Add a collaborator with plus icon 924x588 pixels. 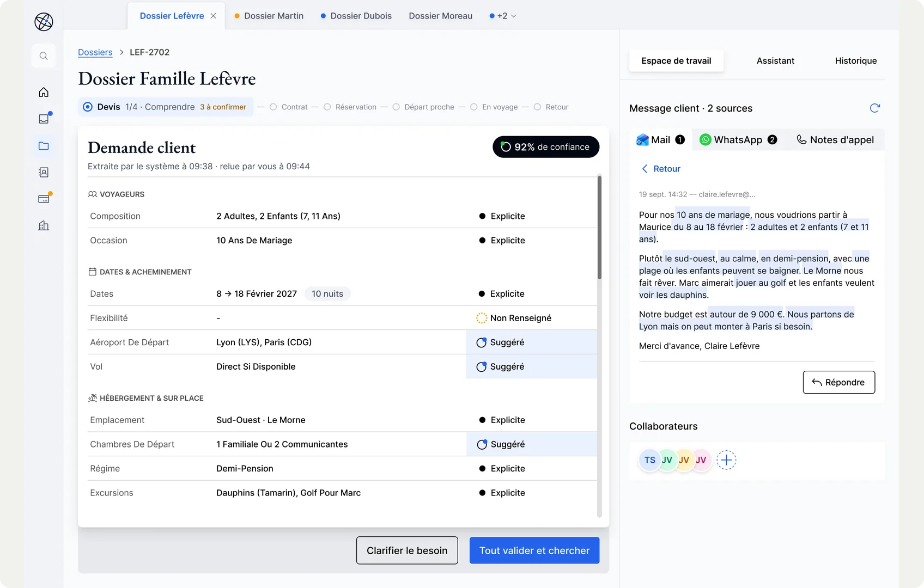pos(726,460)
